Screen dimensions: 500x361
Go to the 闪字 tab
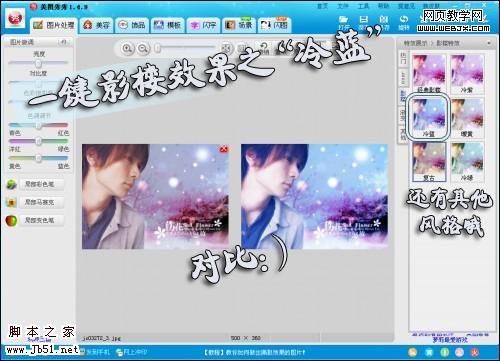coord(203,25)
